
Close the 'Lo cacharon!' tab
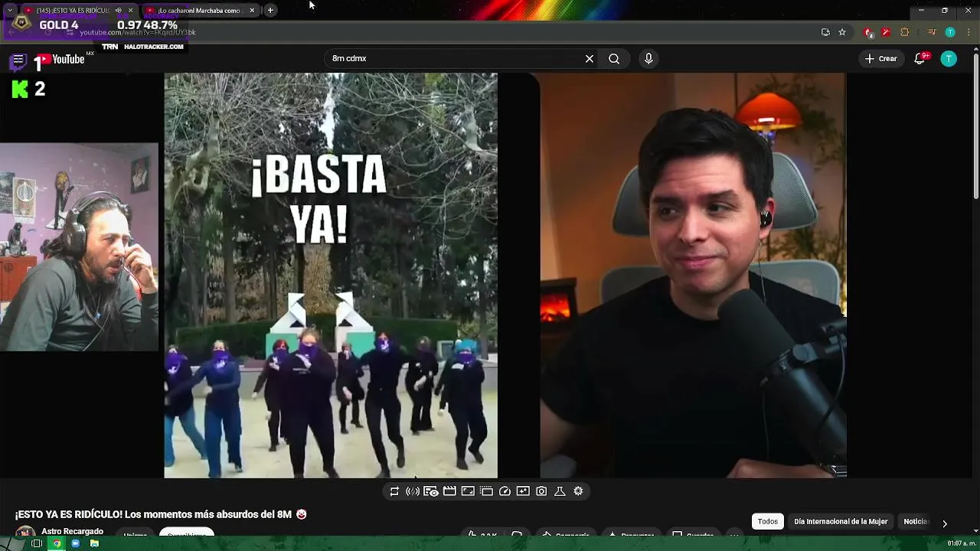coord(252,10)
